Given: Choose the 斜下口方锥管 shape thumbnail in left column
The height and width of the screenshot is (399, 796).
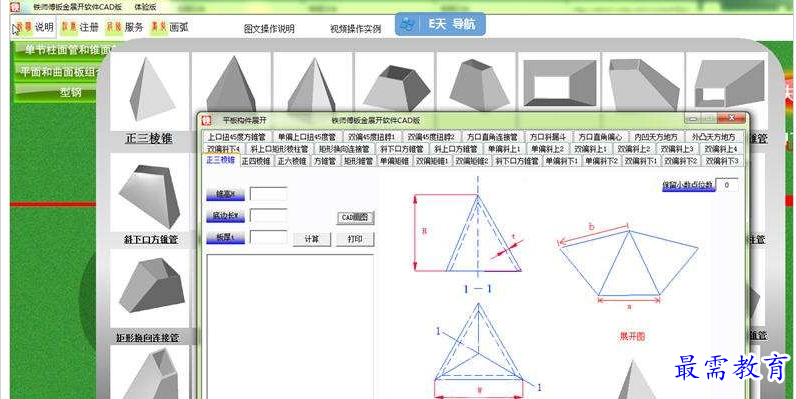Looking at the screenshot, I should click(x=149, y=192).
